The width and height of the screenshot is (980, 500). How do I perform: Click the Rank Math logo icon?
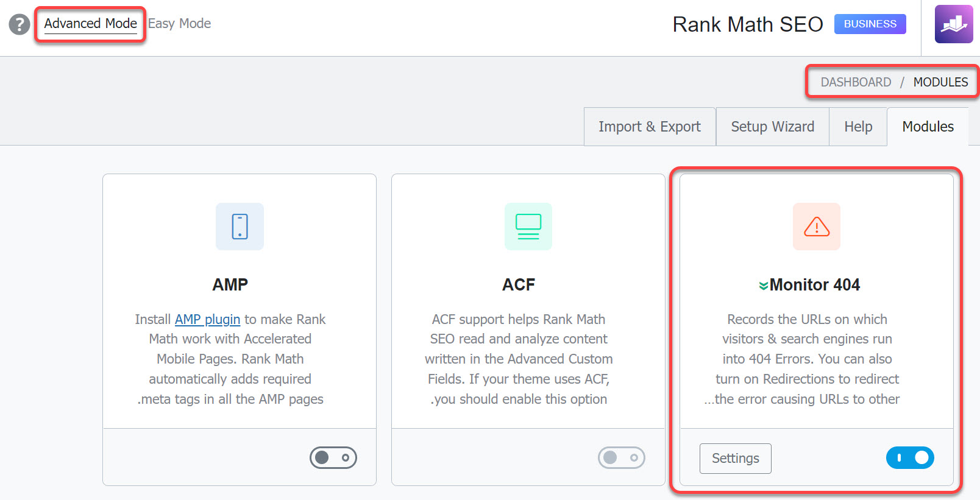coord(954,24)
